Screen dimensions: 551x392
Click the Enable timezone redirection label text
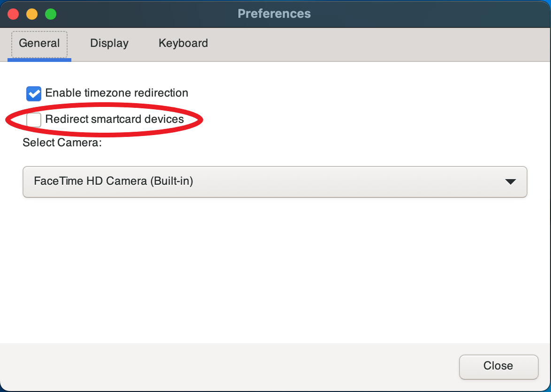[116, 93]
